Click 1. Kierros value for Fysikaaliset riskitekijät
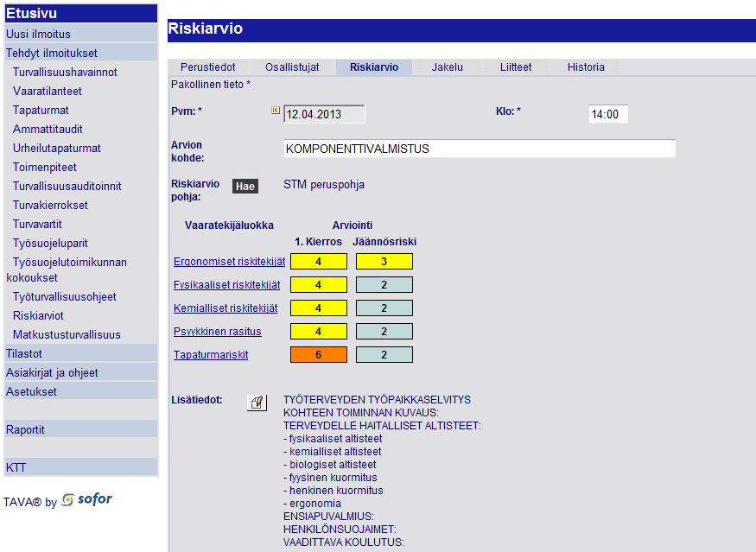 (x=319, y=284)
